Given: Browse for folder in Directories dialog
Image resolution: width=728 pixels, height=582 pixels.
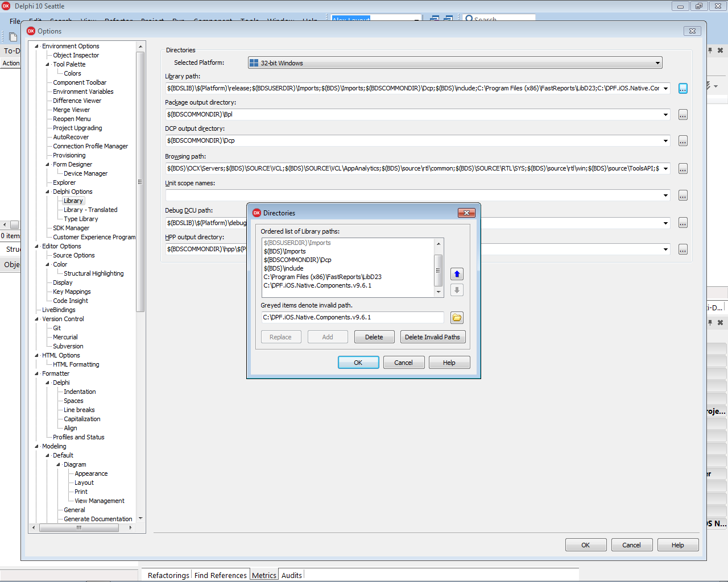Looking at the screenshot, I should (457, 318).
